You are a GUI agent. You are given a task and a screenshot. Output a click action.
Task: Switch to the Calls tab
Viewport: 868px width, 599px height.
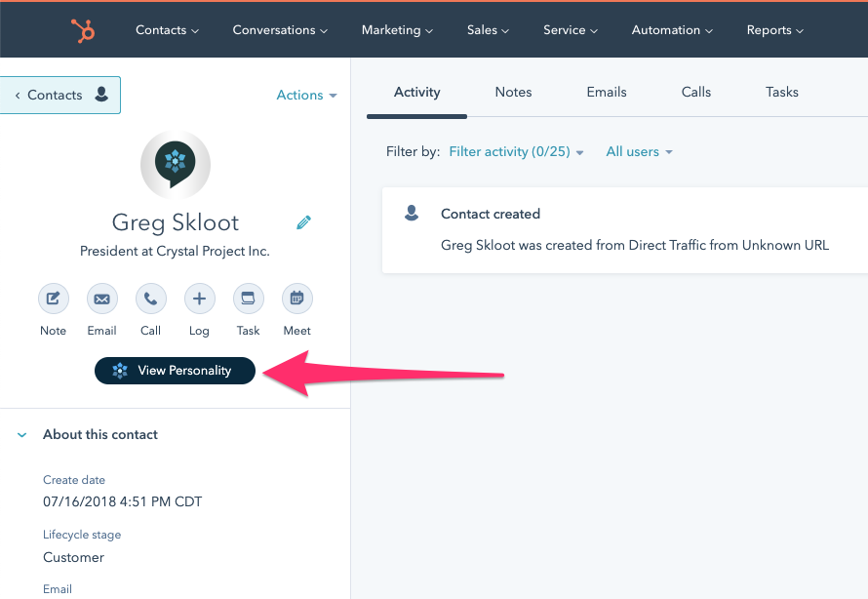(x=695, y=92)
